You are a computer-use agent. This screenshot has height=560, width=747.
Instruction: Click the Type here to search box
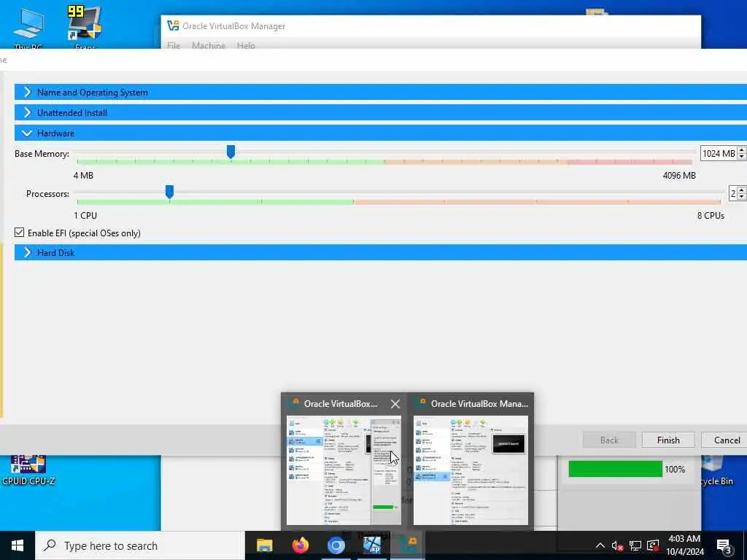click(x=140, y=545)
